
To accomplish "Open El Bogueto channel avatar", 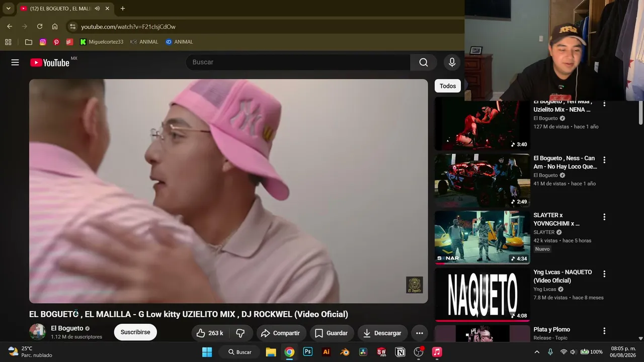I will (x=37, y=332).
